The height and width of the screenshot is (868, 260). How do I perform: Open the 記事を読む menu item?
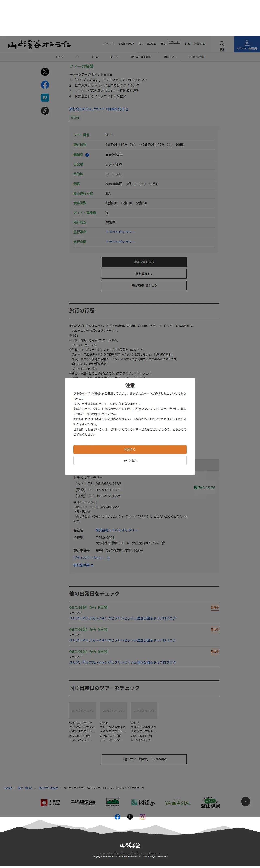[126, 44]
